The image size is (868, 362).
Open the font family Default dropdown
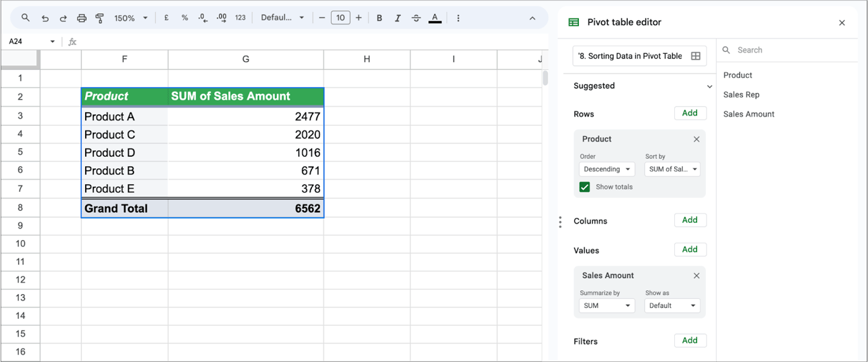tap(283, 18)
